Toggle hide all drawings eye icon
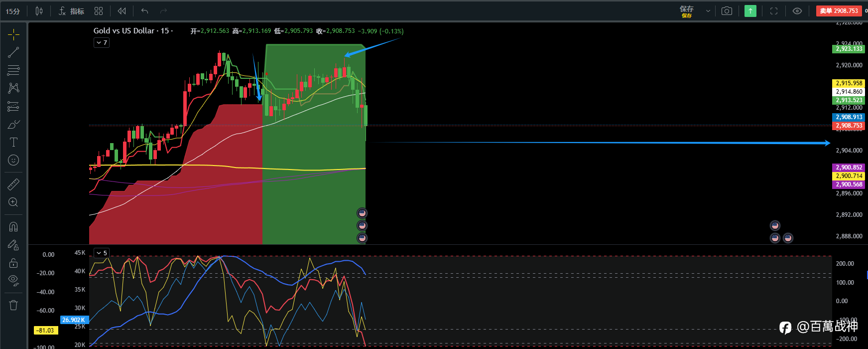Screen dimensions: 868x349 [13, 281]
